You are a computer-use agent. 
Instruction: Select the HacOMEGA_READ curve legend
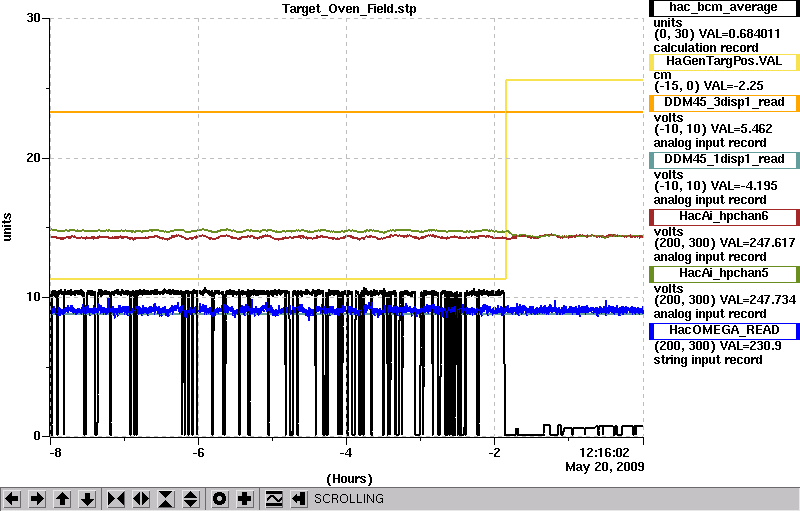tap(723, 330)
